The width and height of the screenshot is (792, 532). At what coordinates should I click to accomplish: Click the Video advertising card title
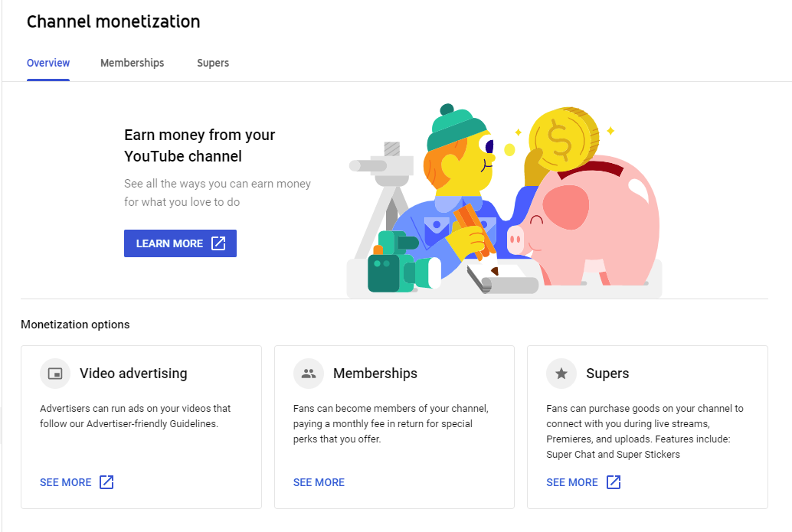pyautogui.click(x=133, y=374)
